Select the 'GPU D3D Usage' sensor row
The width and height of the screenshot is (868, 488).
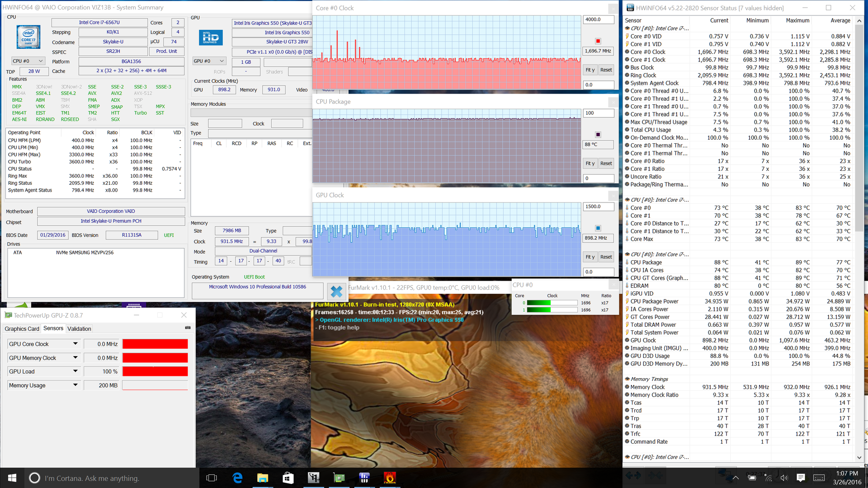click(738, 356)
